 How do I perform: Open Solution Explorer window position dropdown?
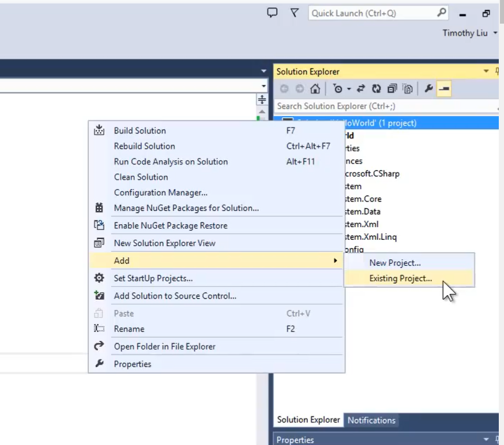(x=486, y=71)
